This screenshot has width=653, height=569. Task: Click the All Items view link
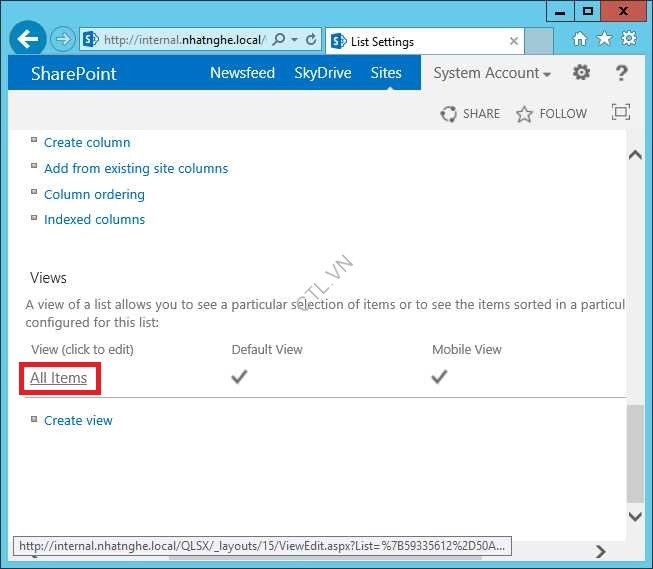(59, 378)
